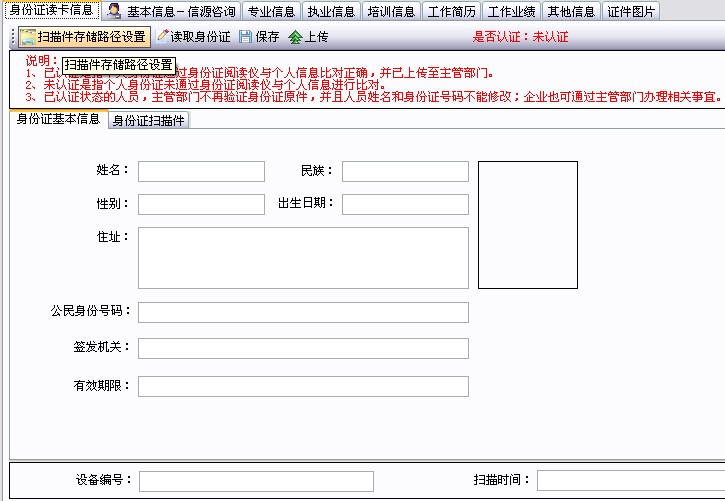Click the 民族 input field
Image resolution: width=725 pixels, height=501 pixels.
pyautogui.click(x=405, y=172)
